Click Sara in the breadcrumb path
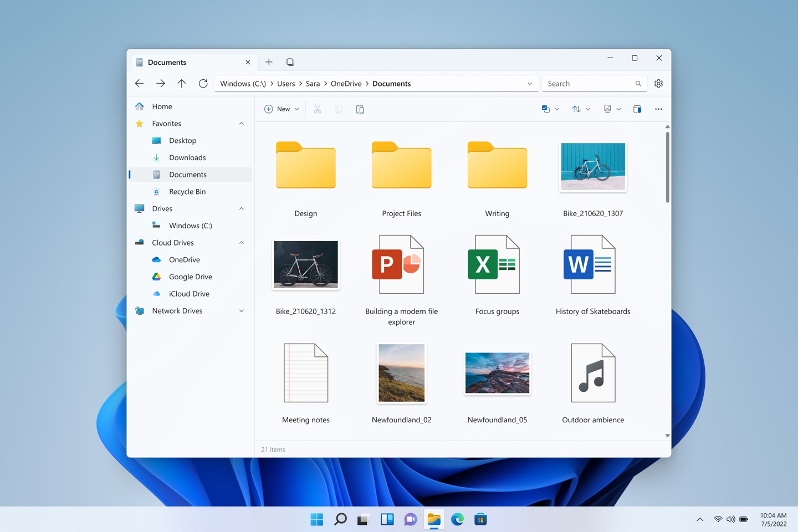This screenshot has height=532, width=798. [313, 84]
